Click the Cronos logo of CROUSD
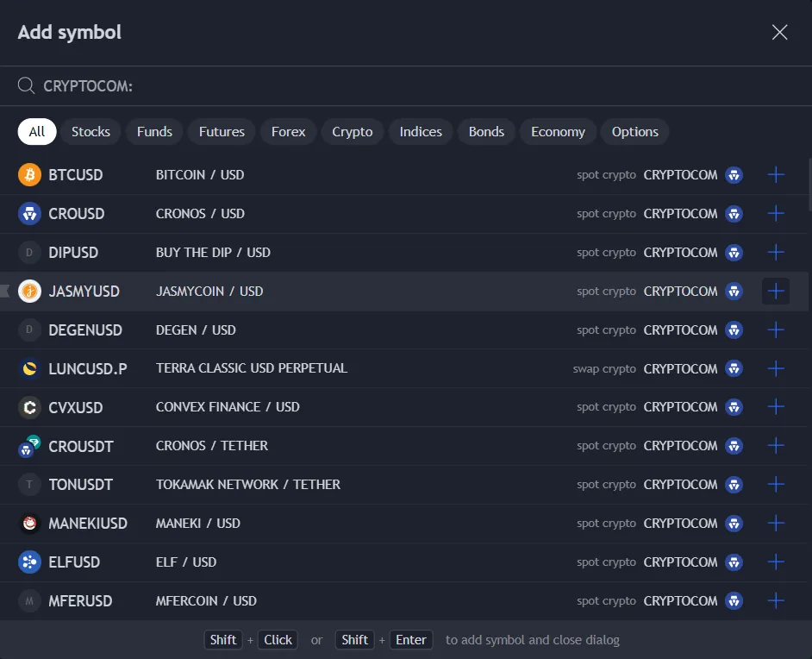This screenshot has width=812, height=659. pos(29,213)
